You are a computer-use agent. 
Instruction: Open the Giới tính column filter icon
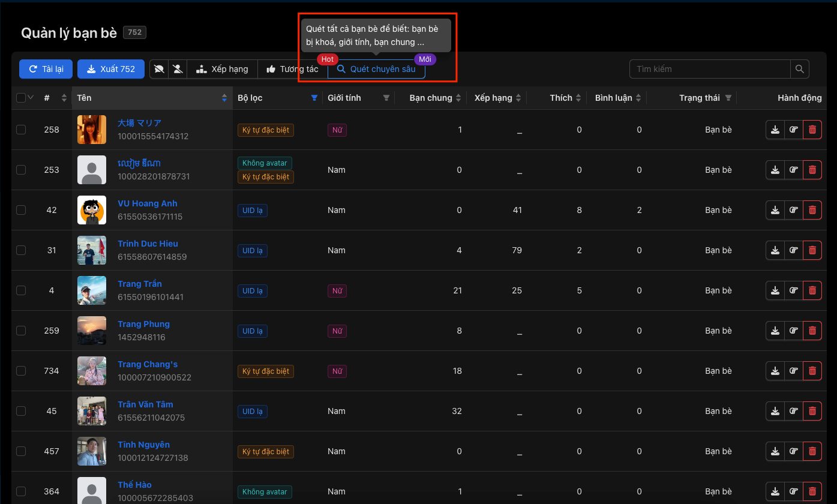[x=386, y=98]
